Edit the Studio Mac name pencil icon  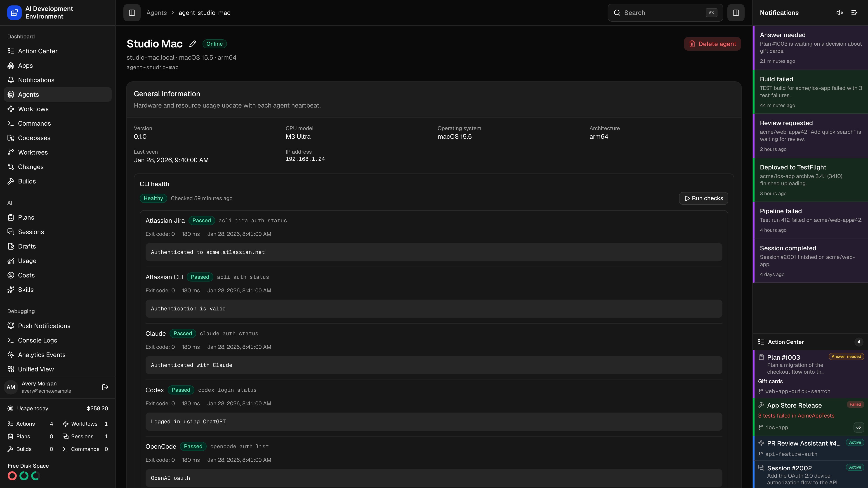[192, 44]
